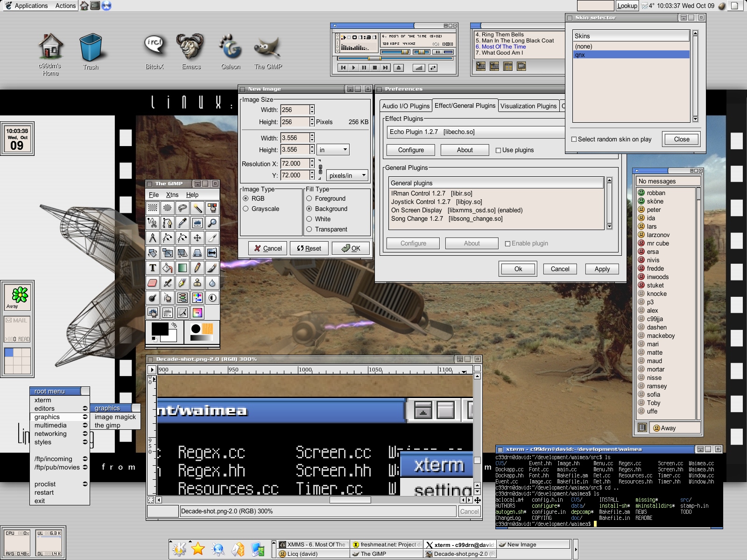This screenshot has height=560, width=747.
Task: Open The GIMP desktop launcher
Action: coord(268,52)
